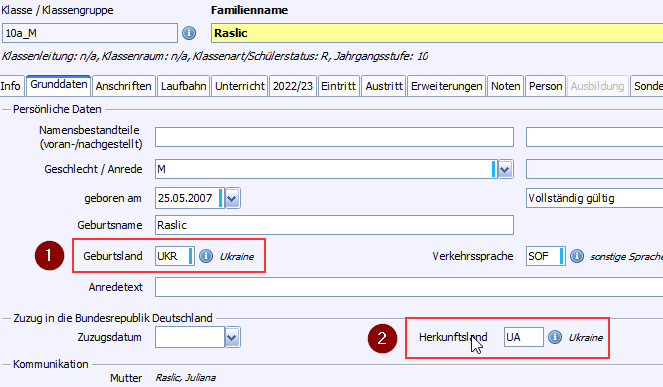Viewport: 663px width, 387px height.
Task: Open the geboren am date picker arrow
Action: pos(233,198)
